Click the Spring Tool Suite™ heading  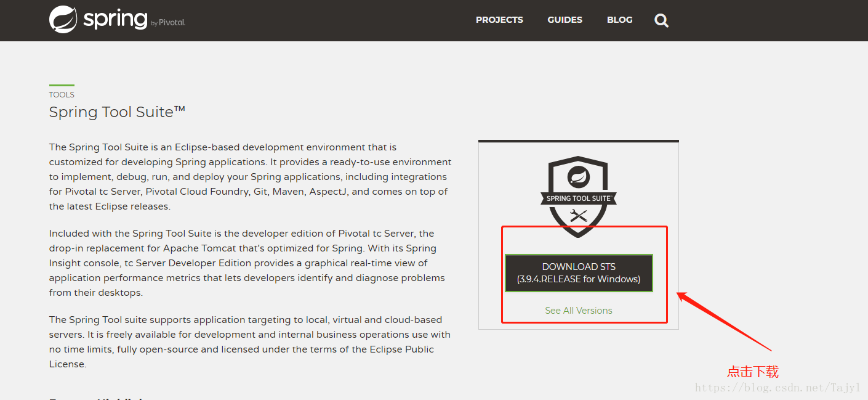click(x=117, y=112)
